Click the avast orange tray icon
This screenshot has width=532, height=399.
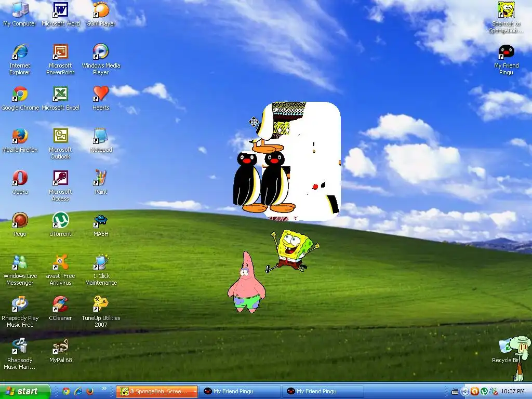click(475, 392)
